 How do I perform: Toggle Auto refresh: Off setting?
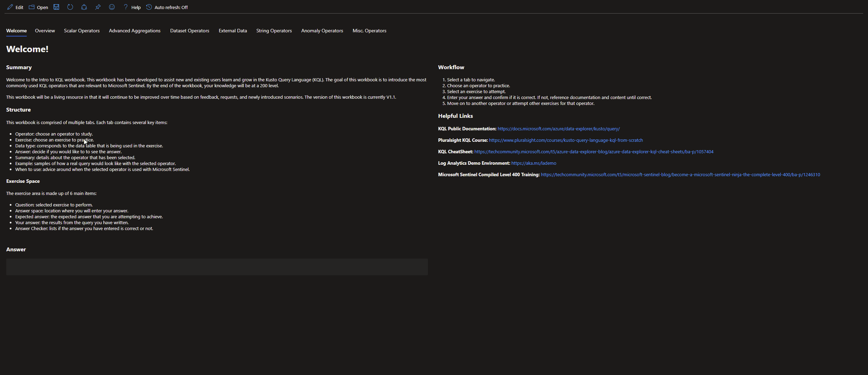(x=167, y=7)
